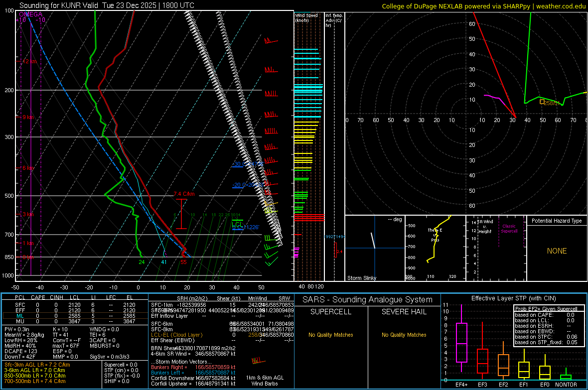The image size is (588, 390).
Task: Click the SR Wind v. Height label
Action: (x=485, y=227)
